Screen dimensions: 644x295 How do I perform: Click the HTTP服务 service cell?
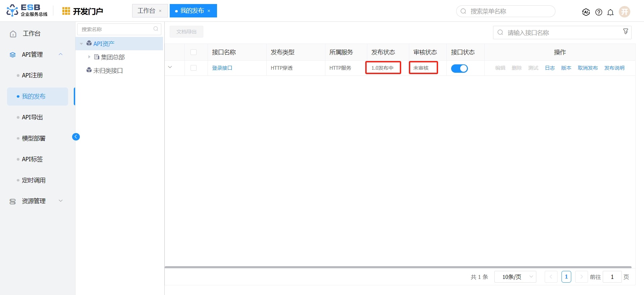click(x=340, y=68)
